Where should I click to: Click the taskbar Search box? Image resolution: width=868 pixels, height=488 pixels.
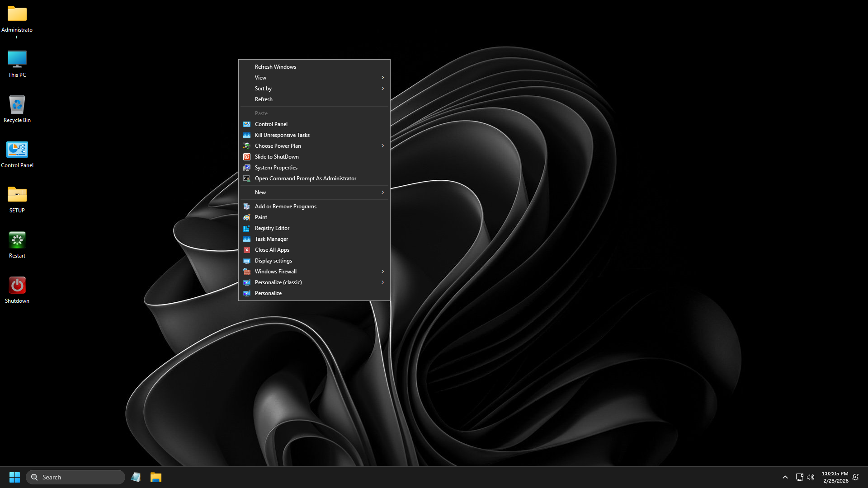point(75,477)
